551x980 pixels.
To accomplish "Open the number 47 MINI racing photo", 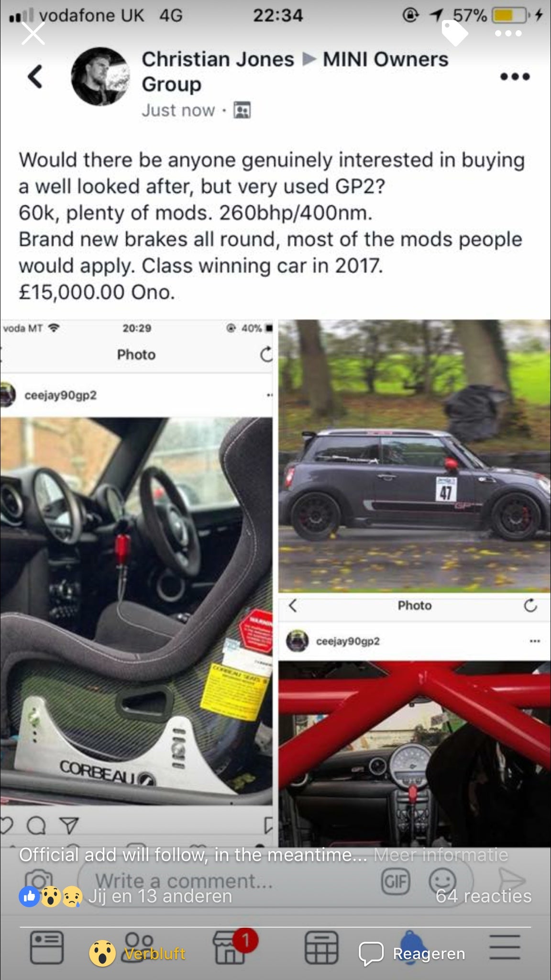I will 415,456.
